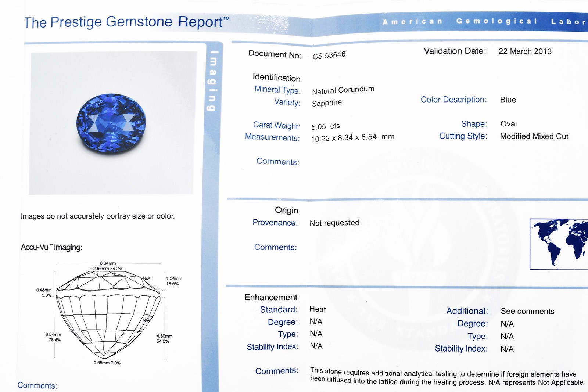The height and width of the screenshot is (392, 588).
Task: Select the Natural Corundum mineral type value
Action: (x=343, y=90)
